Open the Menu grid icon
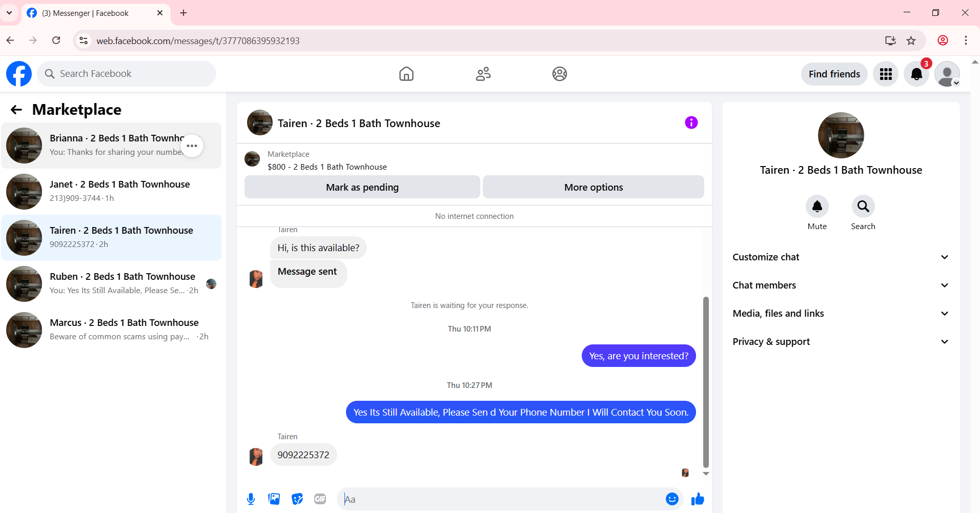The image size is (980, 513). coord(886,74)
